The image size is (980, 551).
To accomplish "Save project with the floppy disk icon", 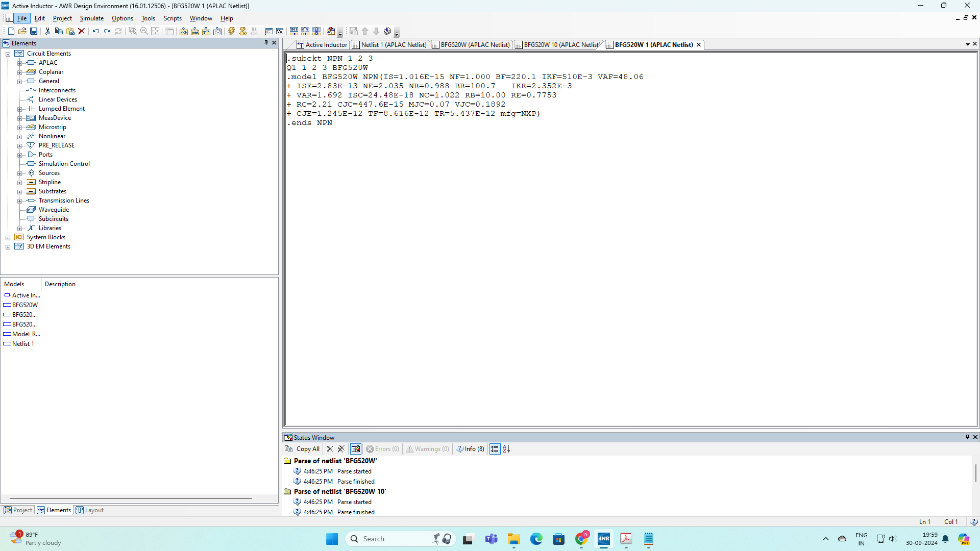I will pyautogui.click(x=34, y=31).
